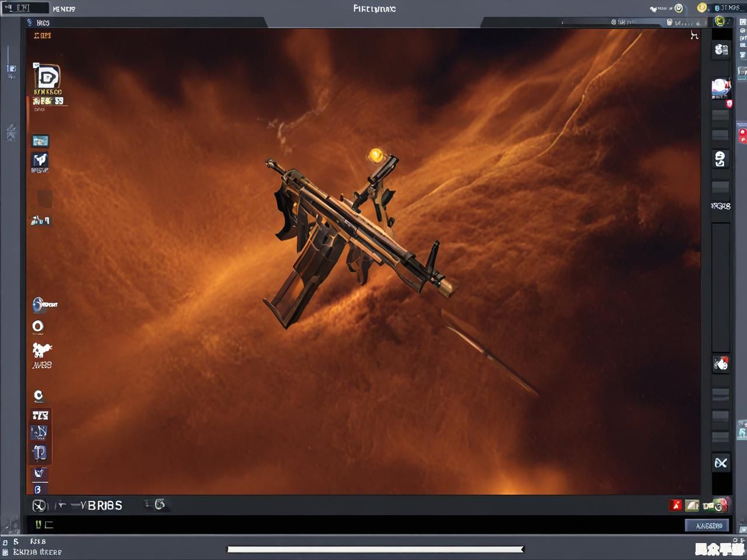747x560 pixels.
Task: Click the crossed-ribbon X icon in right sidebar
Action: click(x=721, y=463)
